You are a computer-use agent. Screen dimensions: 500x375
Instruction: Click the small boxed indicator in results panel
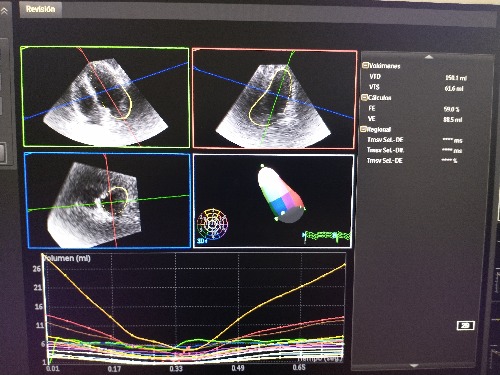tap(466, 325)
